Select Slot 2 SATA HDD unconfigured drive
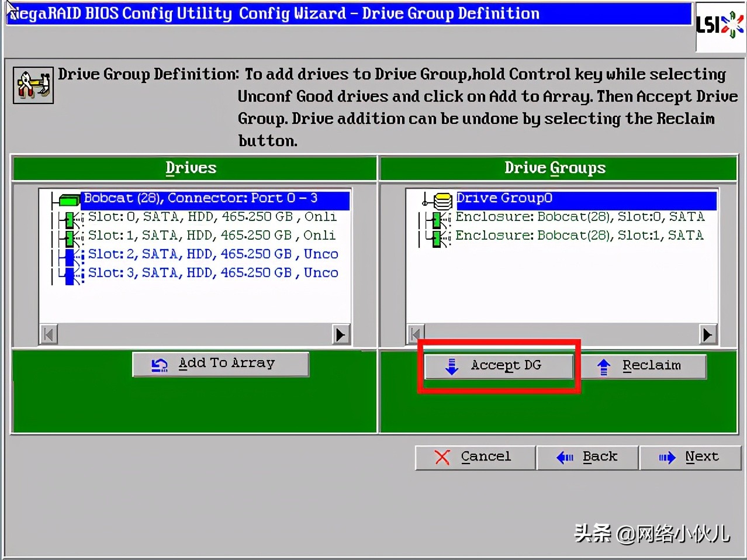This screenshot has height=560, width=747. [213, 254]
